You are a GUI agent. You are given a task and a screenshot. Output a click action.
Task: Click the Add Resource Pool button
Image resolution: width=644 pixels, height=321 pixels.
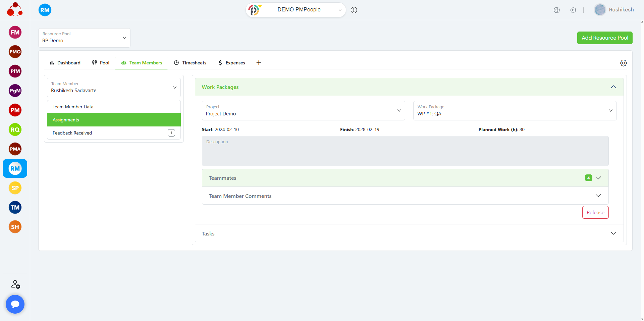605,38
